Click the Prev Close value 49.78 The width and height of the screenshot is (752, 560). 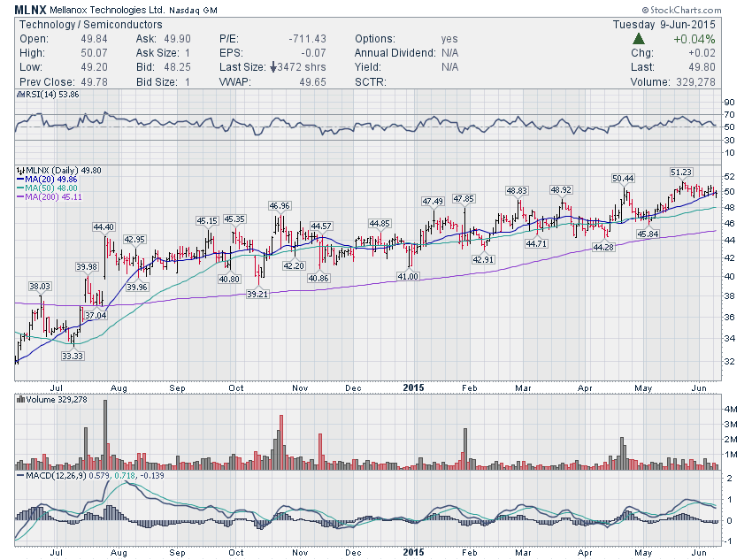[94, 82]
